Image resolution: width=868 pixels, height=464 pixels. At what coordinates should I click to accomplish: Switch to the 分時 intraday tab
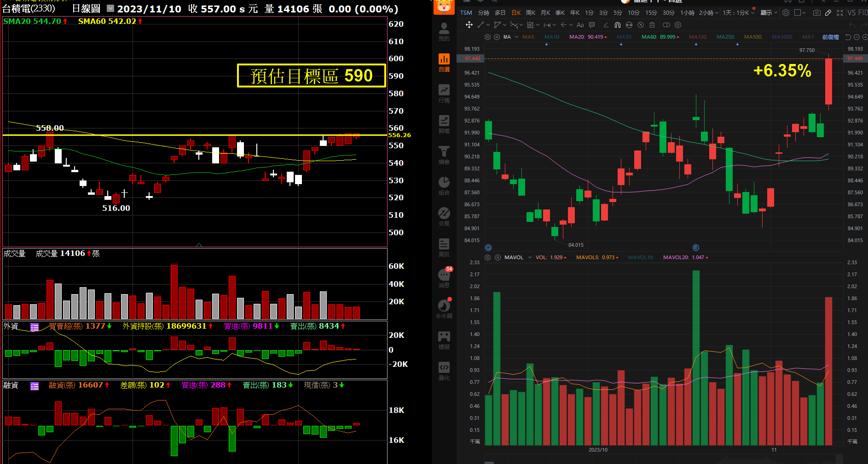[x=484, y=13]
